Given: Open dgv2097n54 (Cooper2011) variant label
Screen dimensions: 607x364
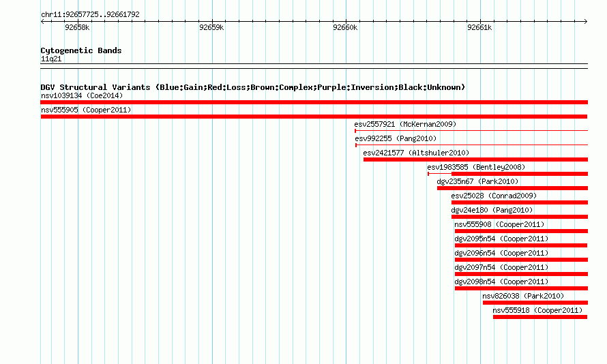Looking at the screenshot, I should tap(502, 267).
